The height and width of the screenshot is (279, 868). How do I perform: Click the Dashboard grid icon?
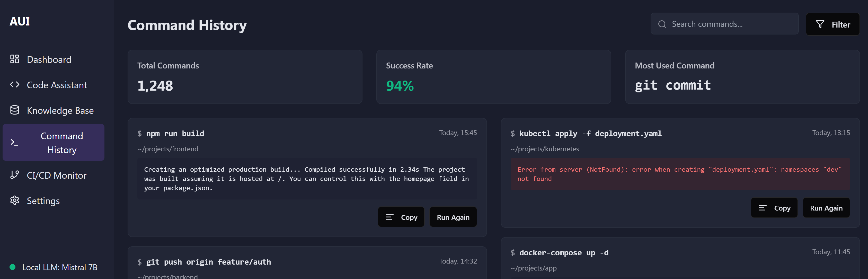[14, 59]
